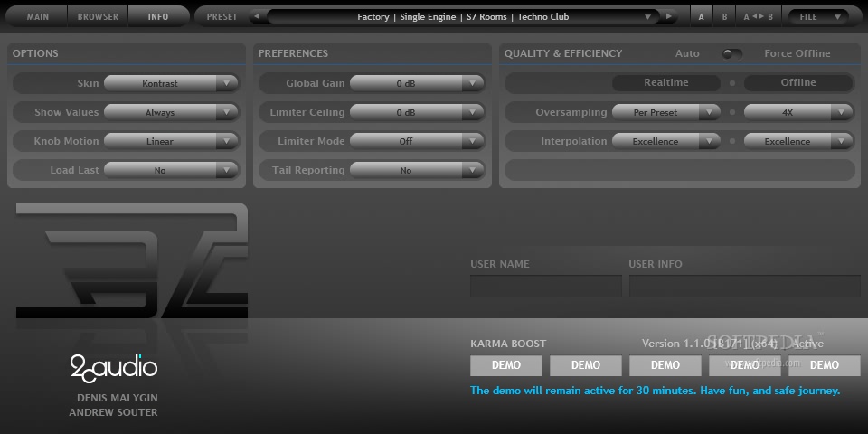868x434 pixels.
Task: Click the PRESET label button
Action: pyautogui.click(x=222, y=16)
